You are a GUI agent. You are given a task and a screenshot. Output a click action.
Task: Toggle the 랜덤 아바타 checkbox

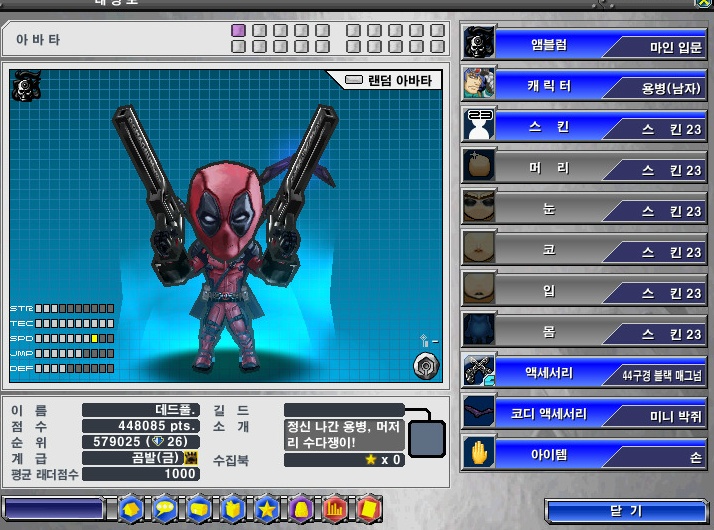(x=354, y=80)
